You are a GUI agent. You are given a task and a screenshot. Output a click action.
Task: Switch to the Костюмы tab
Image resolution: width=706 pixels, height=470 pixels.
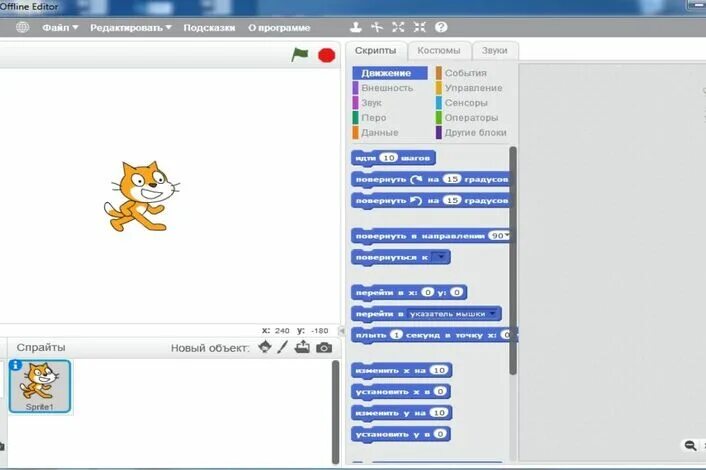pos(439,50)
